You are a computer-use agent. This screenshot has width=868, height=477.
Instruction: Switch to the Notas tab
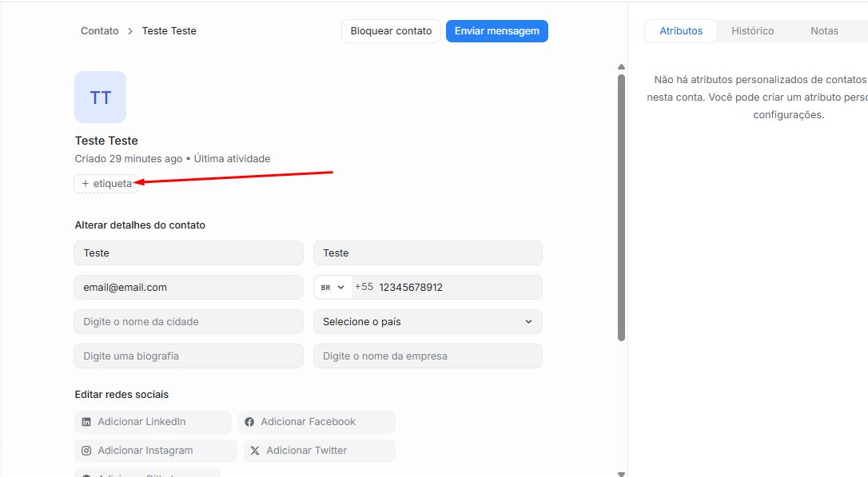[x=824, y=31]
